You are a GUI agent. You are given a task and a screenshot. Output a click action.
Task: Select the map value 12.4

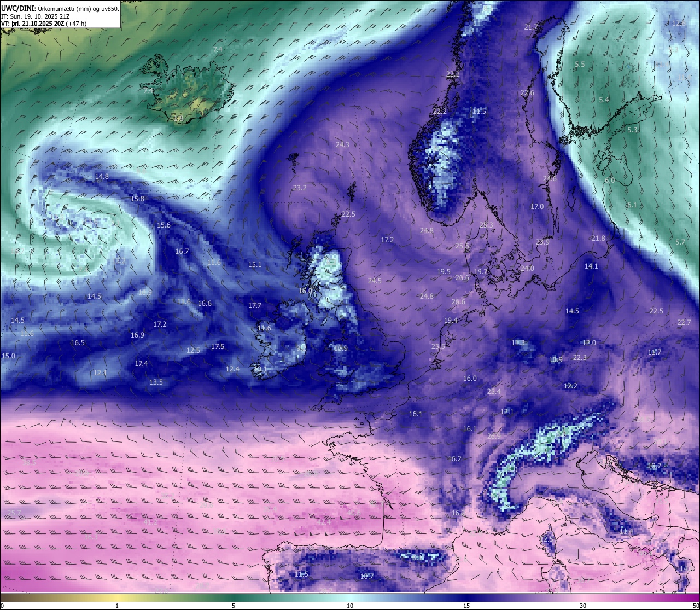point(232,369)
